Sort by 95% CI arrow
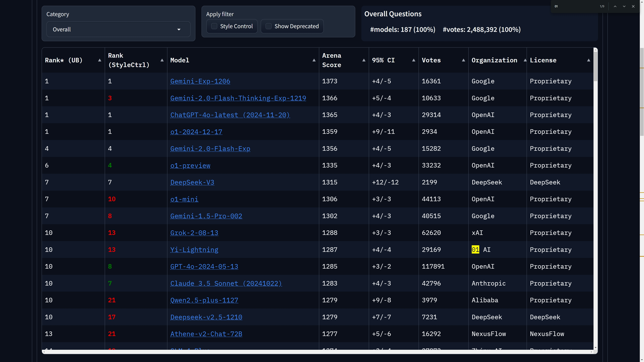The height and width of the screenshot is (362, 644). click(414, 60)
